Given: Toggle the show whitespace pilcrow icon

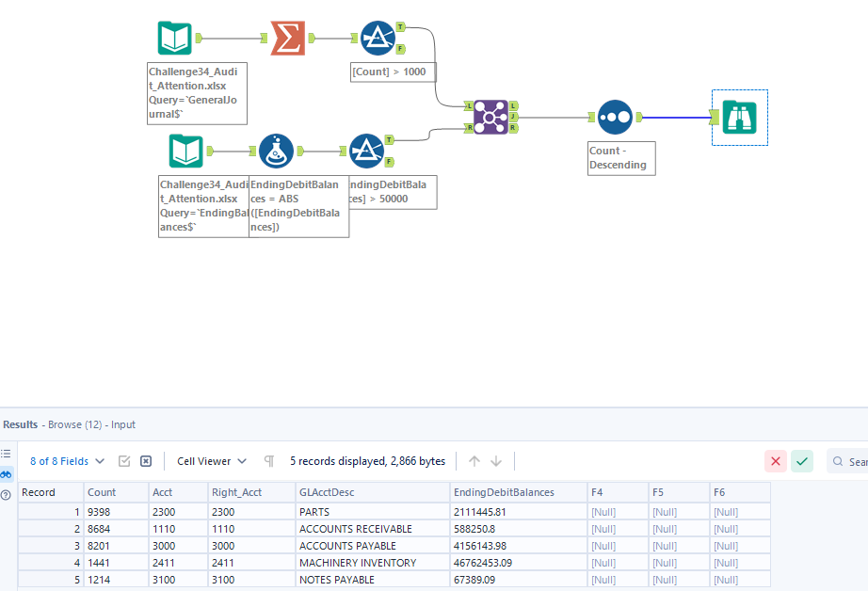Looking at the screenshot, I should click(x=269, y=461).
